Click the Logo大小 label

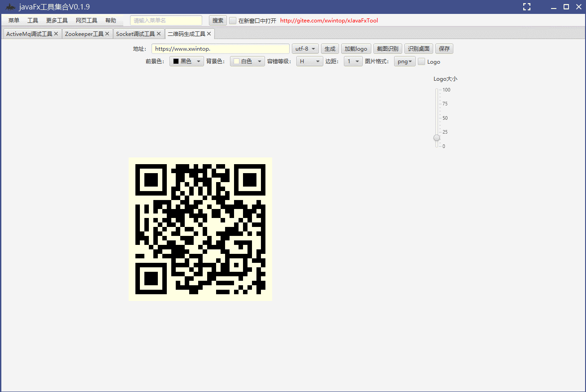(x=445, y=79)
